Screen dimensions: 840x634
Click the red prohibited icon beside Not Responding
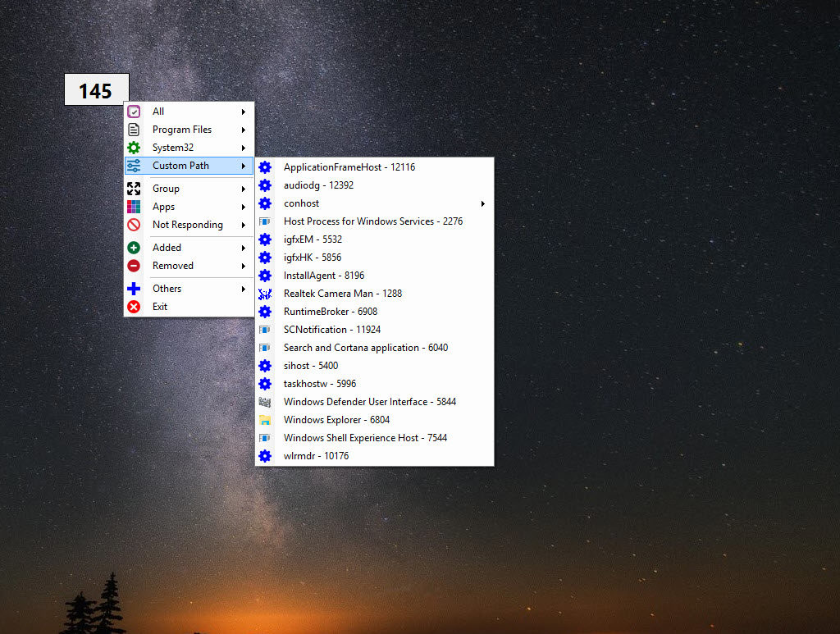click(134, 225)
